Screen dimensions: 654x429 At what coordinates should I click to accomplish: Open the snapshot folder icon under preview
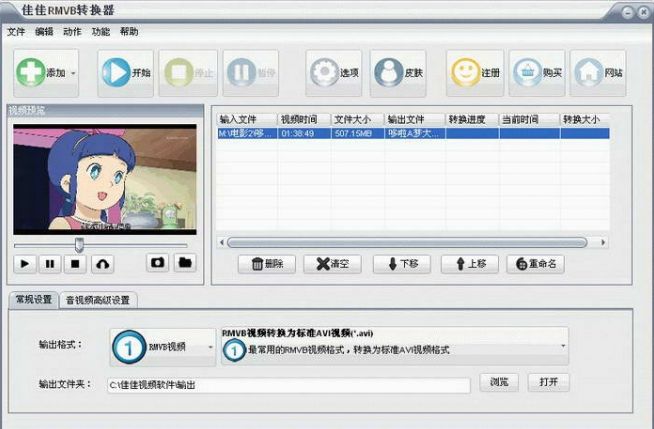[x=185, y=263]
